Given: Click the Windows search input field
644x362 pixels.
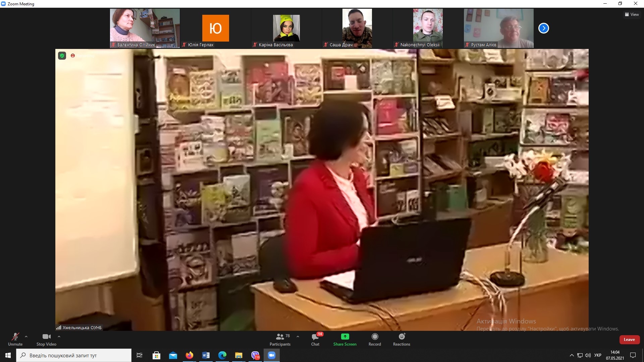Looking at the screenshot, I should click(74, 355).
